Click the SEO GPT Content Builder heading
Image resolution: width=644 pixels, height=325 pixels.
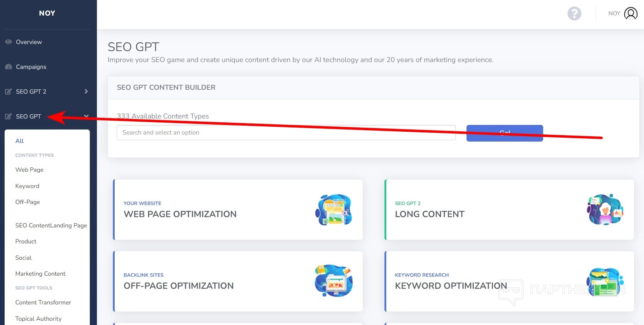[x=166, y=87]
